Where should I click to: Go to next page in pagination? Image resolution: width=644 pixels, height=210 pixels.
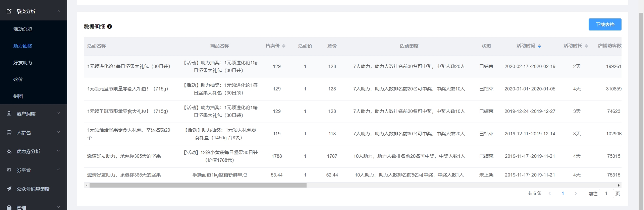576,194
